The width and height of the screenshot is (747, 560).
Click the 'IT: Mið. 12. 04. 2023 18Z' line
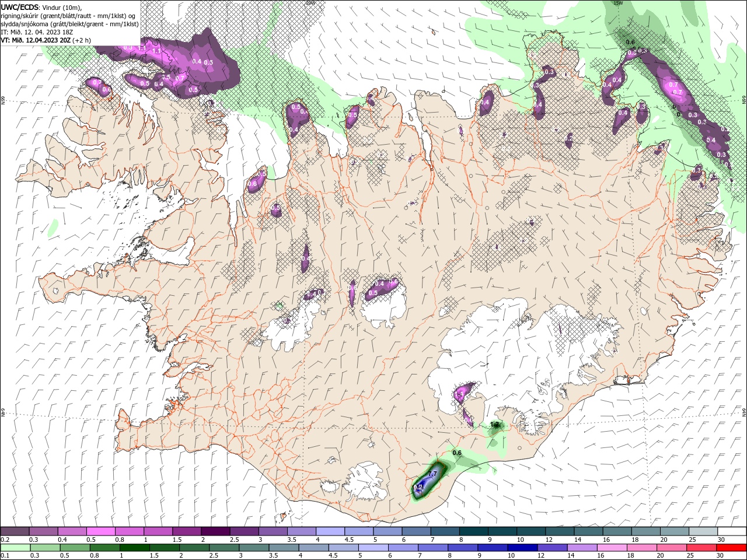pos(38,32)
